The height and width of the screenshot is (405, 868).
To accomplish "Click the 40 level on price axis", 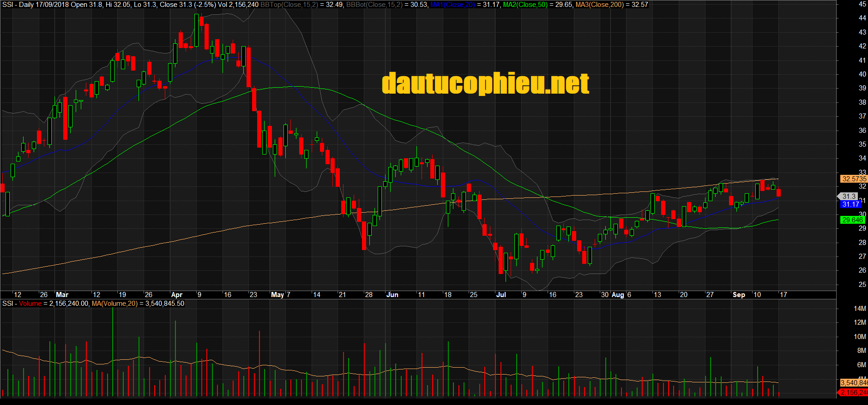I will [862, 74].
